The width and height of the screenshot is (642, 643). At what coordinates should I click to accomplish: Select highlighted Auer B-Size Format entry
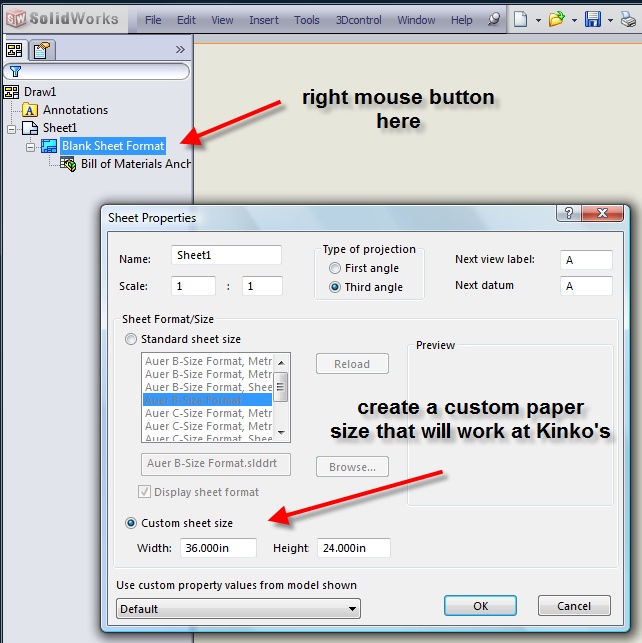[207, 400]
